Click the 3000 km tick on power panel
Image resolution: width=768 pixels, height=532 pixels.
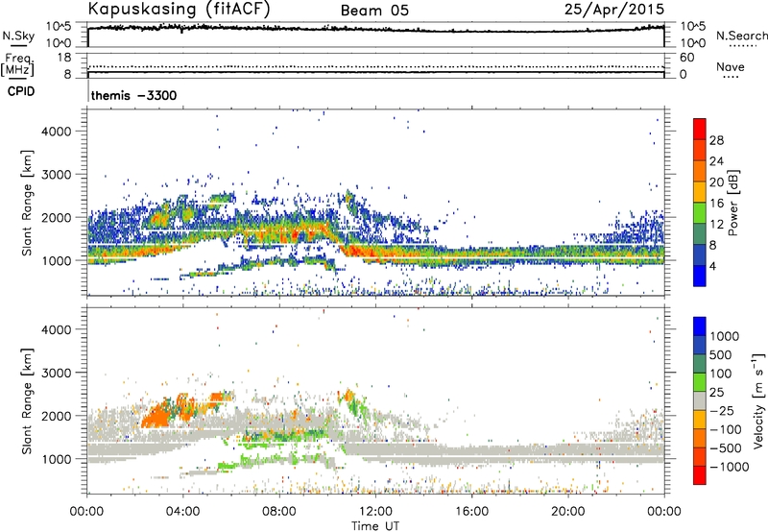coord(56,175)
